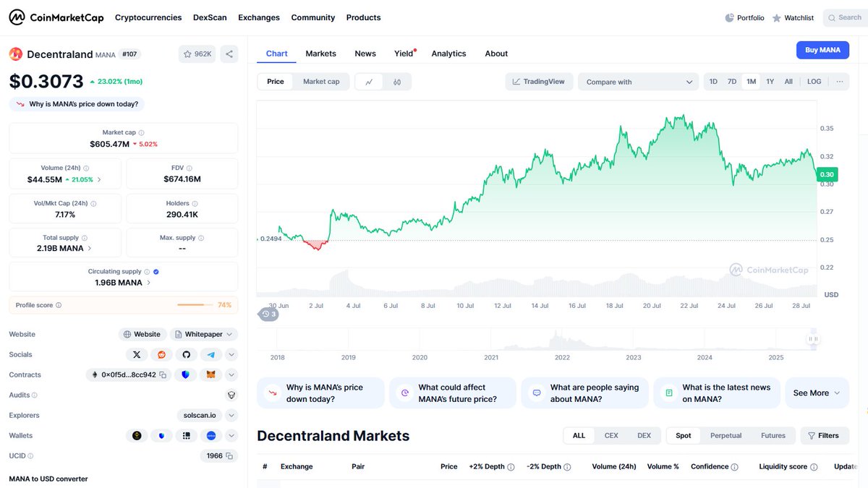Click the blue shield icon in Contracts row
Image resolution: width=868 pixels, height=488 pixels.
[x=186, y=375]
